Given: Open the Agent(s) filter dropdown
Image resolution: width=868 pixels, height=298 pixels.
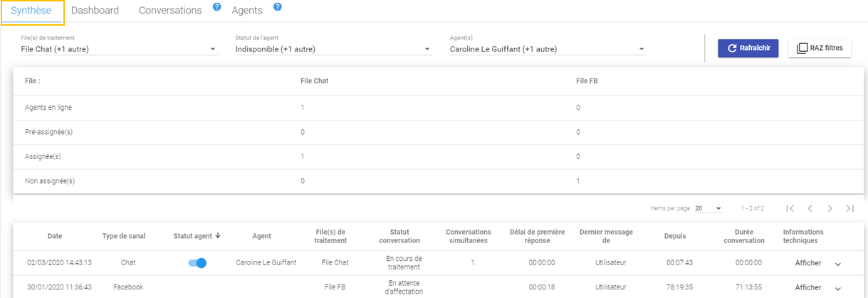Looking at the screenshot, I should tap(642, 49).
